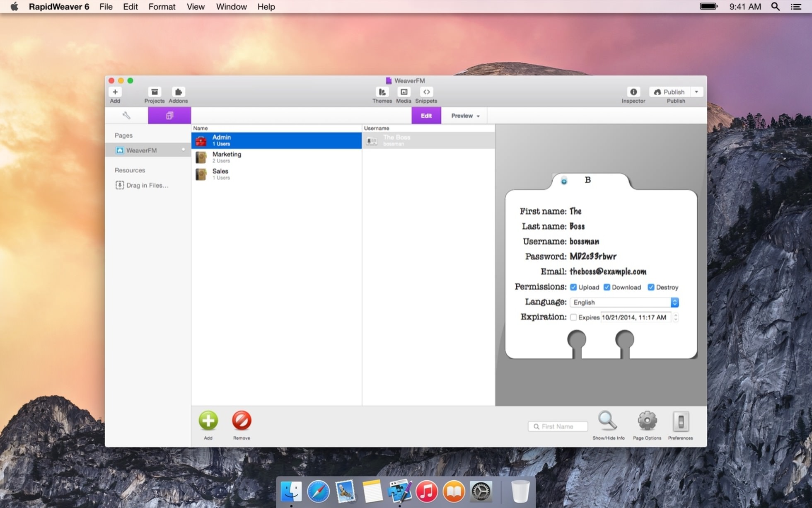This screenshot has width=812, height=508.
Task: Select the Marketing group row
Action: pos(276,157)
